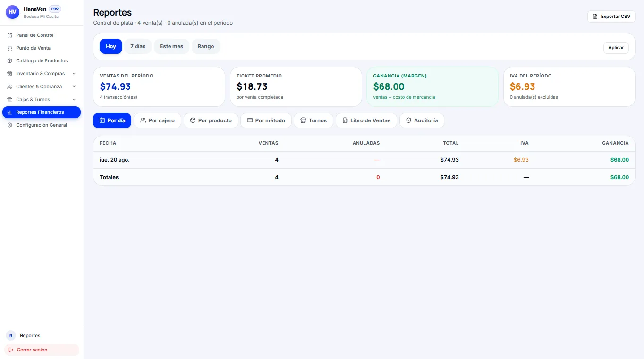Switch to the Auditoría tab
This screenshot has width=644, height=359.
click(x=422, y=120)
